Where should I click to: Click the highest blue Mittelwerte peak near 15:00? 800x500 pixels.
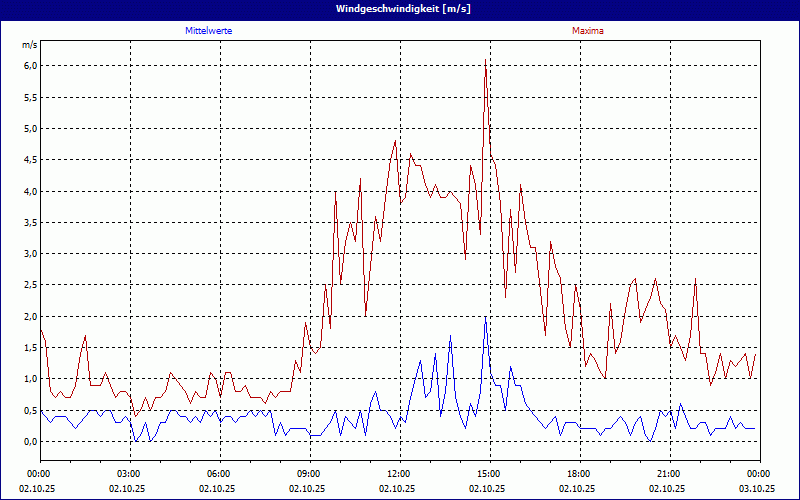pyautogui.click(x=486, y=318)
